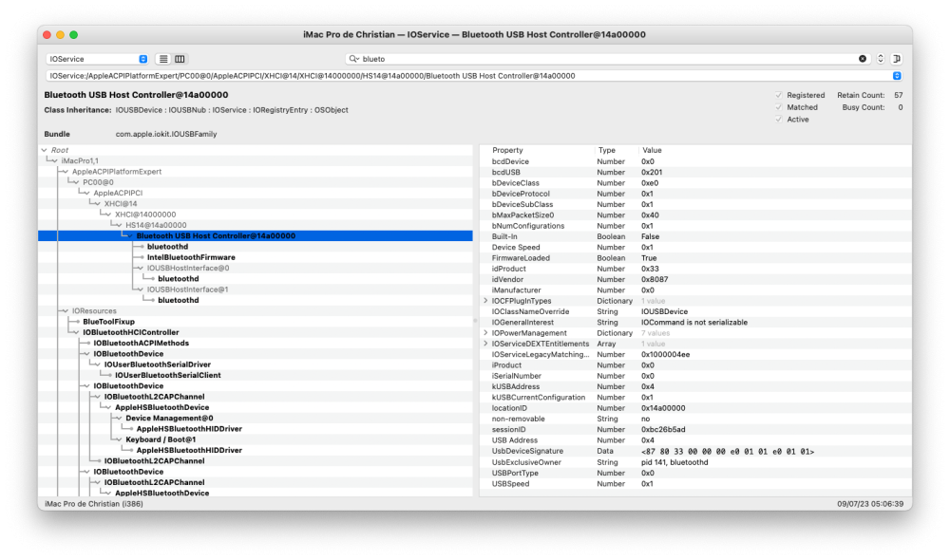The width and height of the screenshot is (950, 560).
Task: Select the locationID property row
Action: [695, 409]
